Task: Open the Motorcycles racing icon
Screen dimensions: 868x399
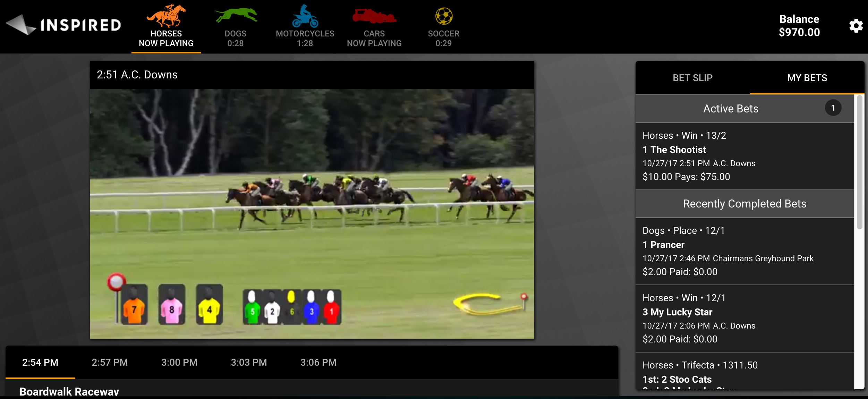Action: (x=305, y=17)
